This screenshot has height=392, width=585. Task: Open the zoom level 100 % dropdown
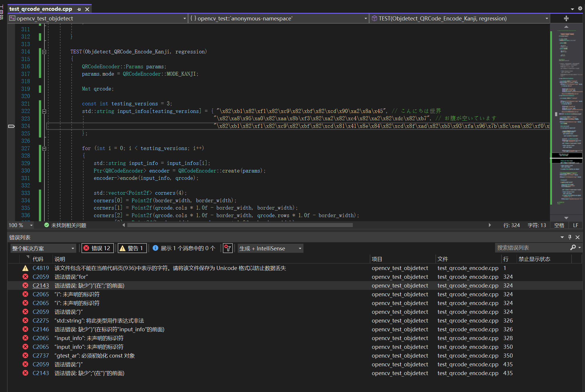click(31, 225)
